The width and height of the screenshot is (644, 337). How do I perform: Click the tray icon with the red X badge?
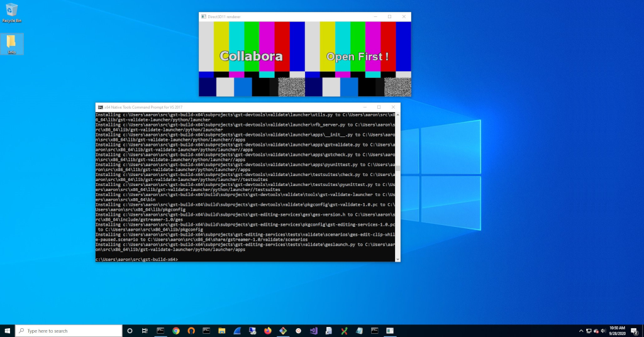(x=596, y=331)
